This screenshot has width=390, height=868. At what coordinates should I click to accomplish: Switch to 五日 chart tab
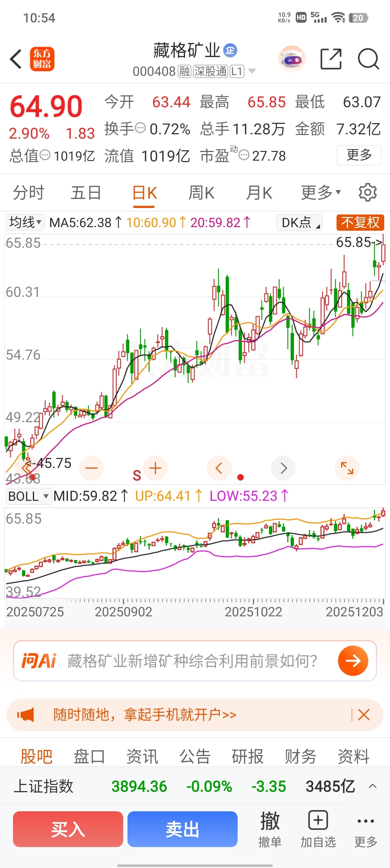pyautogui.click(x=86, y=192)
